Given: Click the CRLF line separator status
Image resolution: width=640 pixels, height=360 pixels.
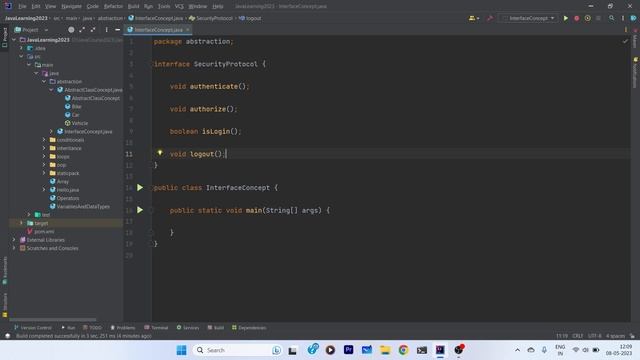Looking at the screenshot, I should coord(578,336).
